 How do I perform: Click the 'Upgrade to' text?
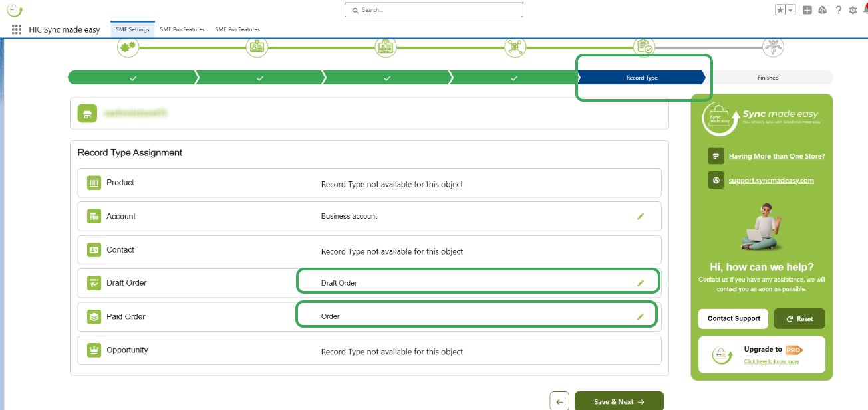click(763, 349)
